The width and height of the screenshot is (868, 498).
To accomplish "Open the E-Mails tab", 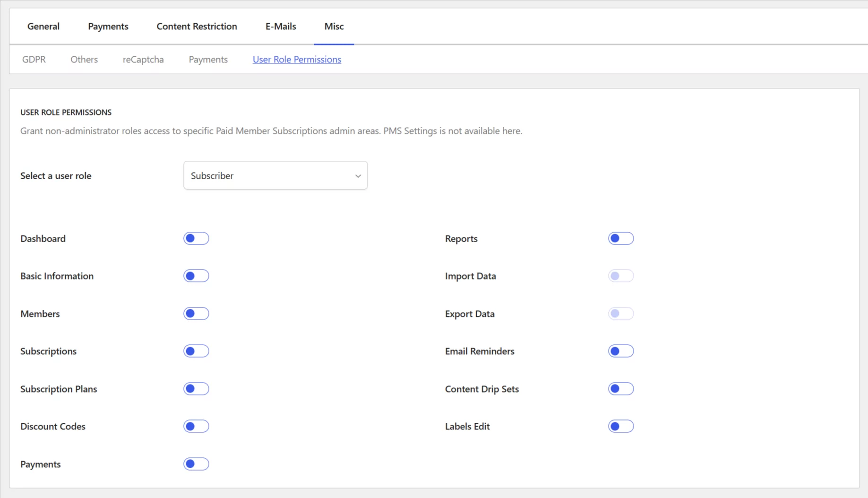I will pyautogui.click(x=281, y=26).
